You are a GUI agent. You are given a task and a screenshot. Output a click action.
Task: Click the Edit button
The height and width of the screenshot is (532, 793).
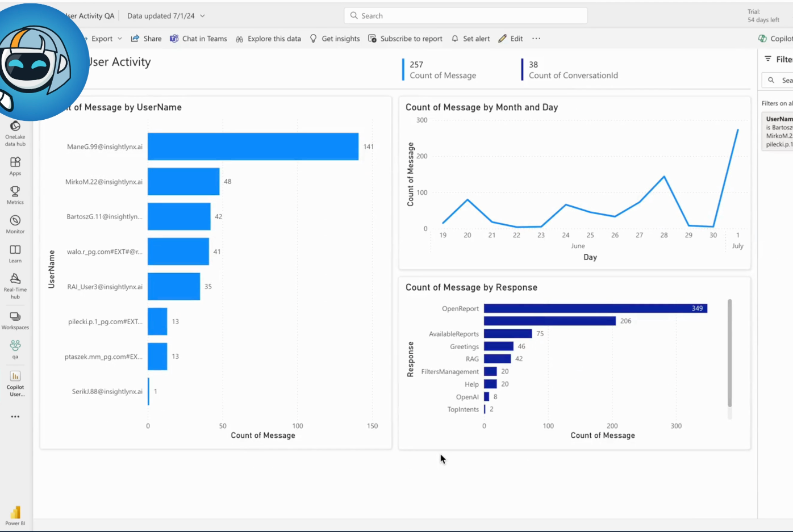tap(511, 39)
